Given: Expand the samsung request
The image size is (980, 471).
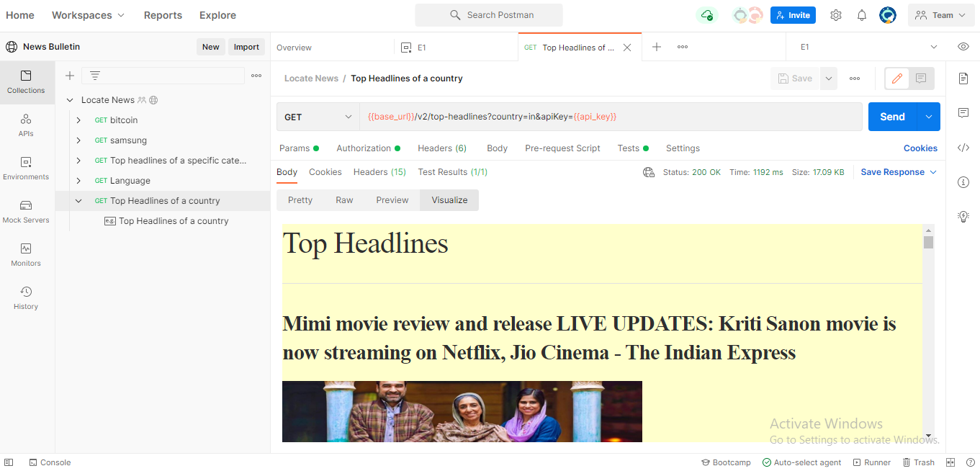Looking at the screenshot, I should click(78, 140).
